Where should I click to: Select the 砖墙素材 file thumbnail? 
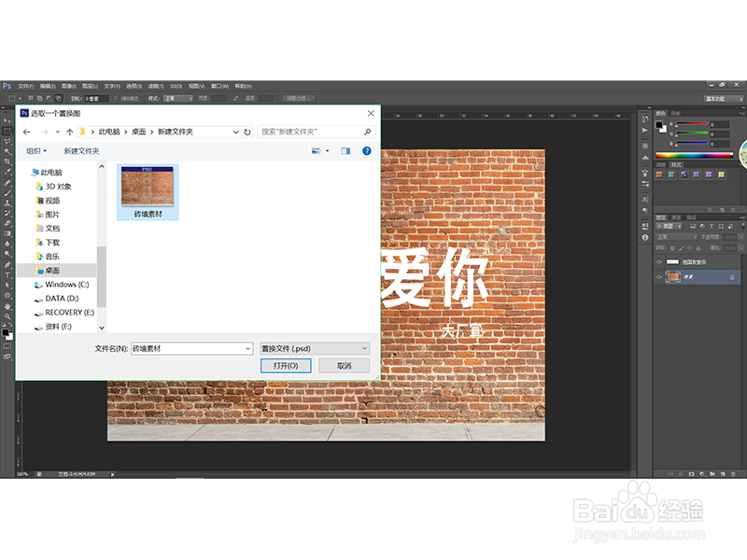click(147, 189)
